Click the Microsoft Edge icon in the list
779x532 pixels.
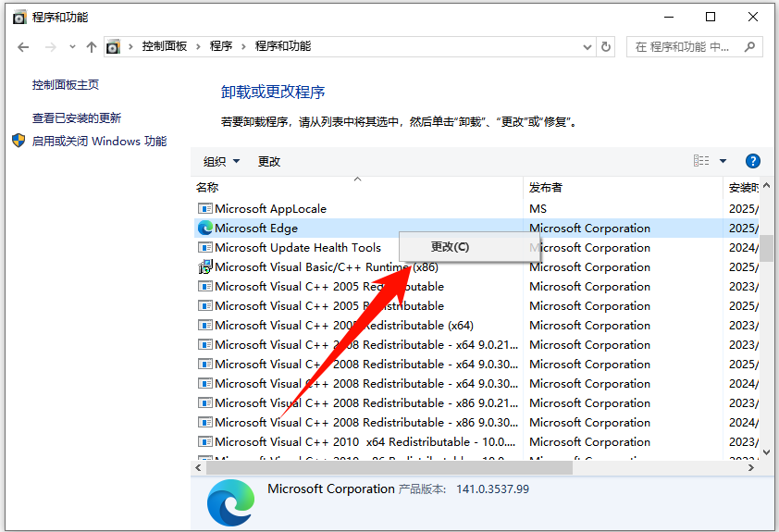tap(205, 228)
